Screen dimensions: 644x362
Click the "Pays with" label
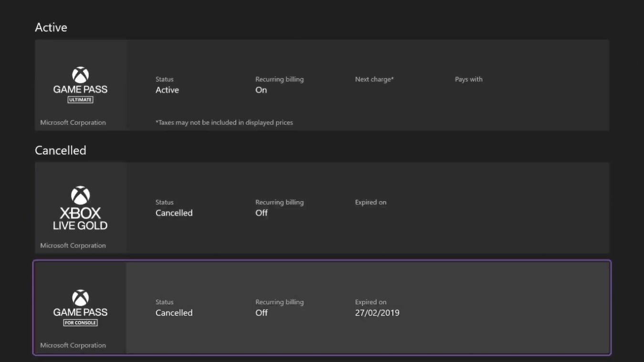[468, 79]
